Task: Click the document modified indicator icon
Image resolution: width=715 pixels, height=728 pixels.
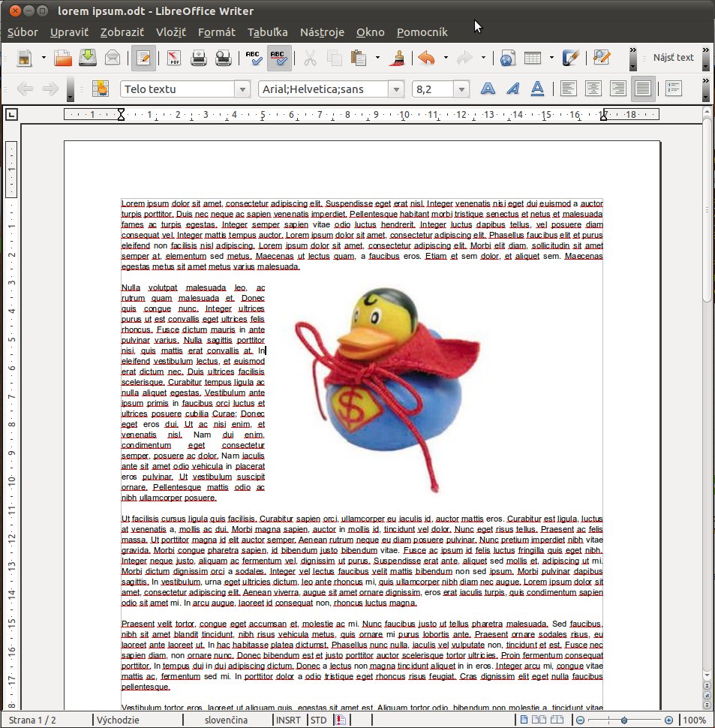Action: coord(341,720)
